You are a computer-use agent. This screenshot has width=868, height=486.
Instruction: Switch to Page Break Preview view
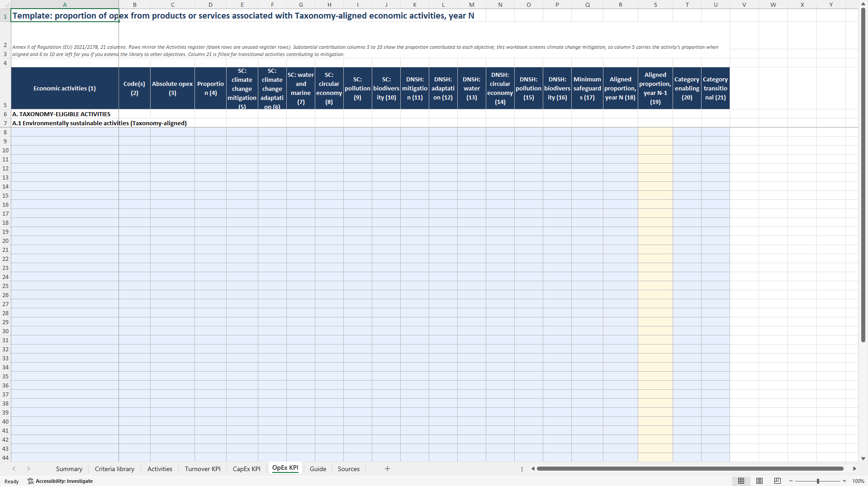pos(778,481)
